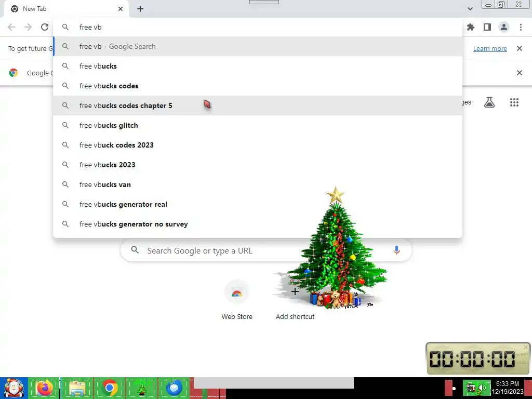
Task: Click the volume speaker tray icon
Action: click(x=482, y=388)
